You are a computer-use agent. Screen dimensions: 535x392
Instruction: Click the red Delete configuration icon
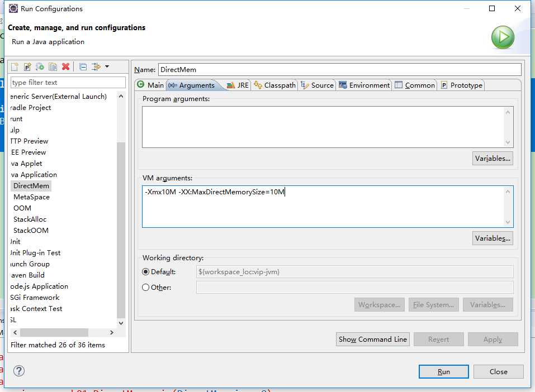[x=66, y=67]
